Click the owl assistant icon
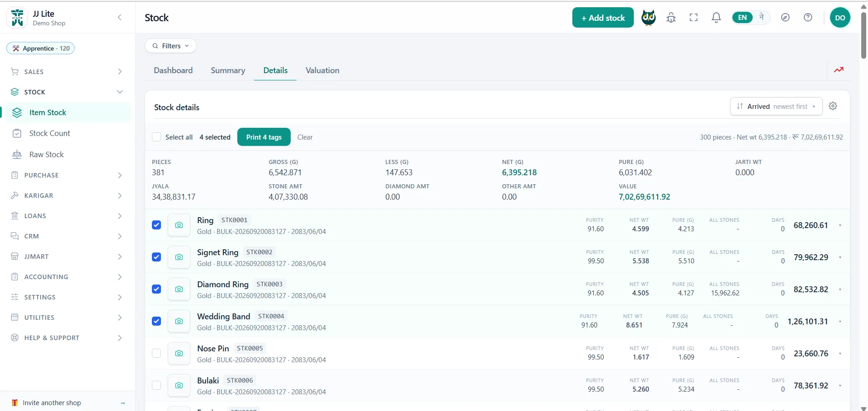The height and width of the screenshot is (411, 868). pyautogui.click(x=648, y=18)
